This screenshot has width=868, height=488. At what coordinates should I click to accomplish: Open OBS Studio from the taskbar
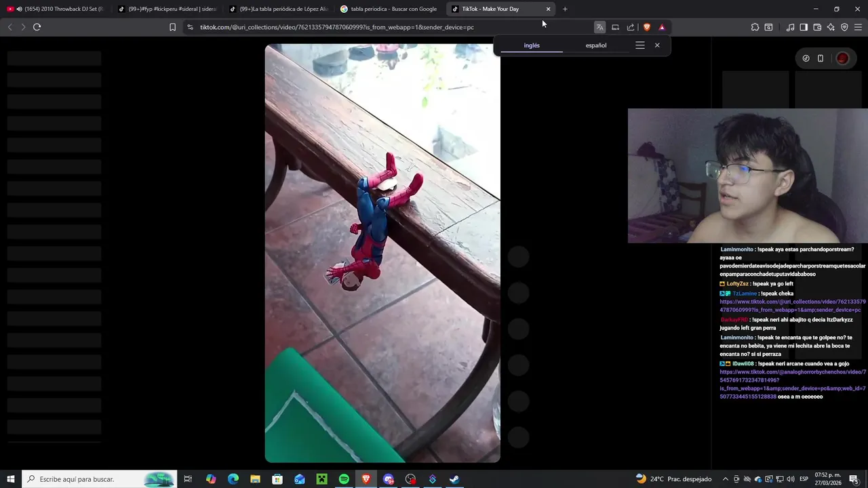pos(410,479)
